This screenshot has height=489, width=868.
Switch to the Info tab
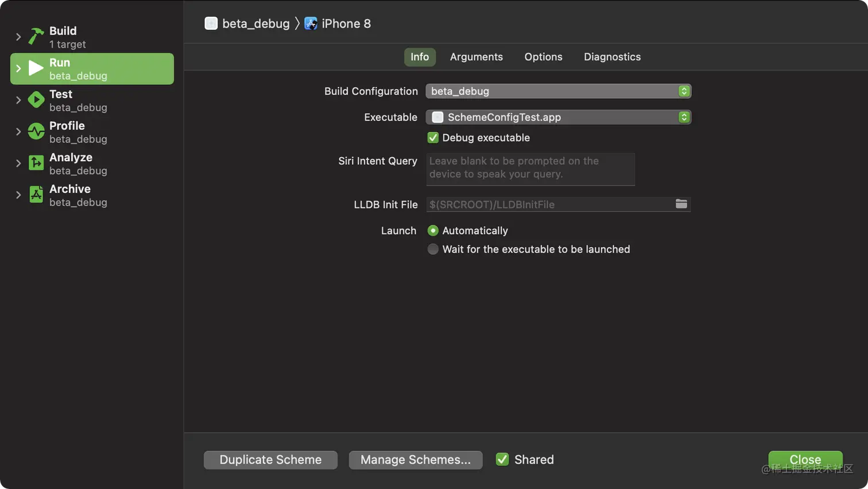pos(420,57)
